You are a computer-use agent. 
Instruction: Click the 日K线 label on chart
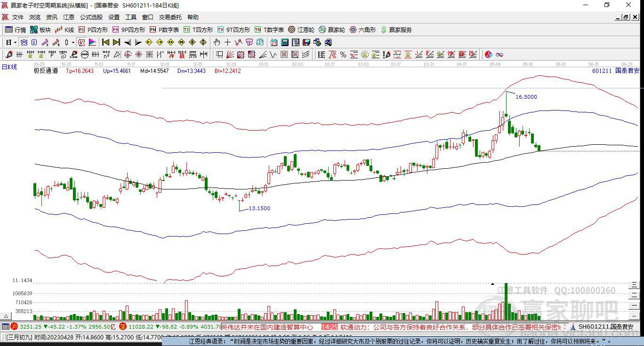point(9,67)
